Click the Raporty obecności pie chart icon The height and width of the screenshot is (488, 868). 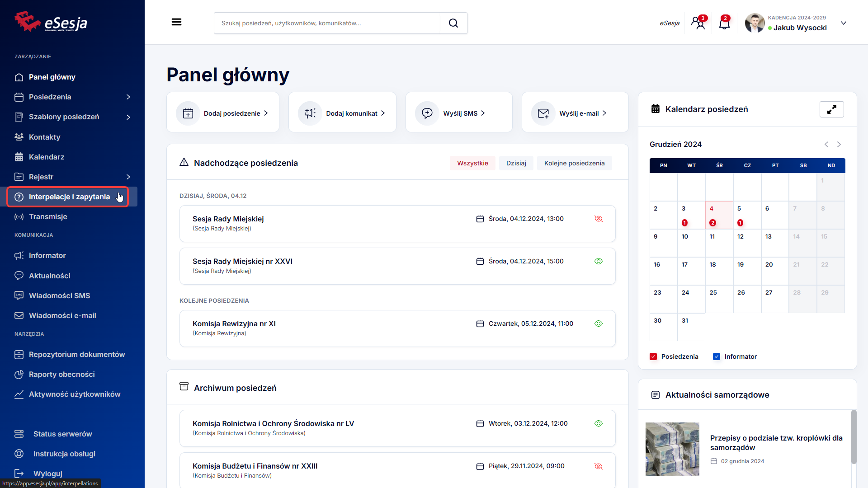pos(19,375)
